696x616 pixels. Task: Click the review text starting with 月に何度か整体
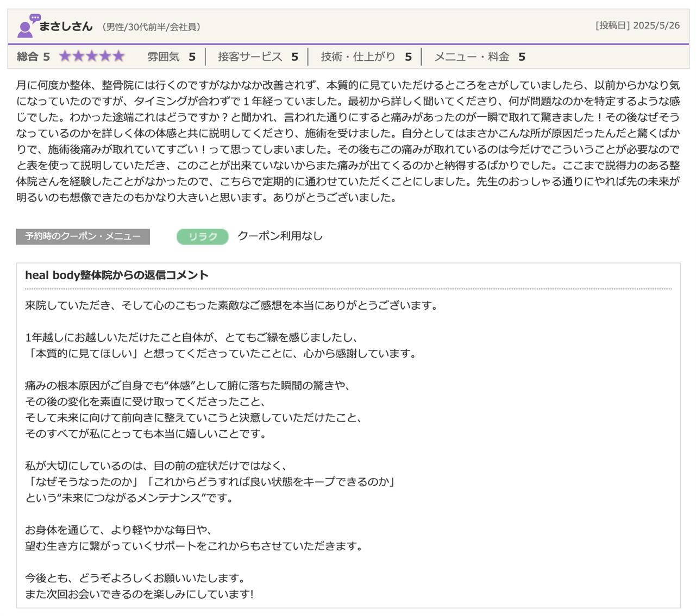[348, 141]
